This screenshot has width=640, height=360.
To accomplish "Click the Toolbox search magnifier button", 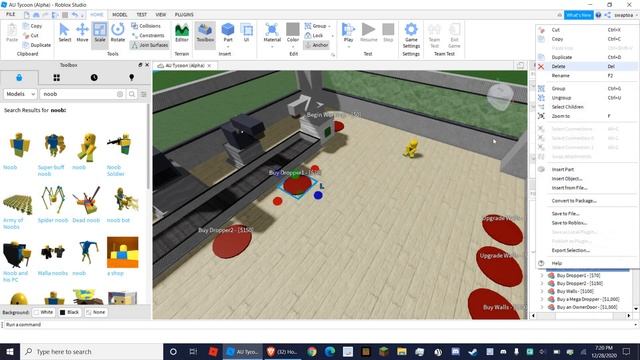I will (x=132, y=94).
